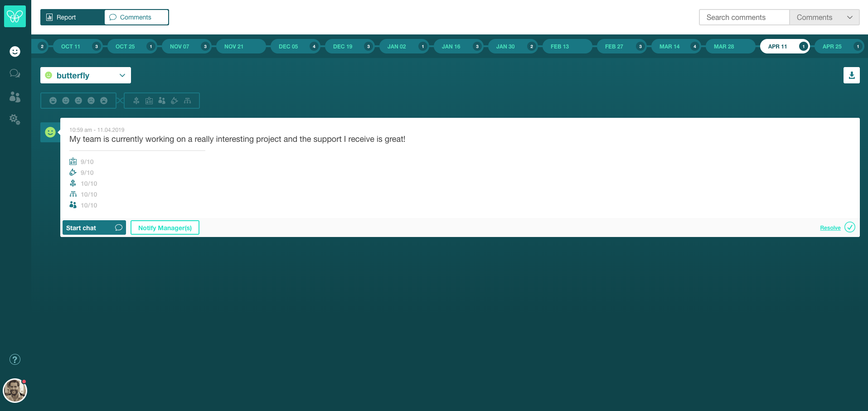Open the butterfly team dropdown
This screenshot has width=868, height=411.
pyautogui.click(x=86, y=75)
